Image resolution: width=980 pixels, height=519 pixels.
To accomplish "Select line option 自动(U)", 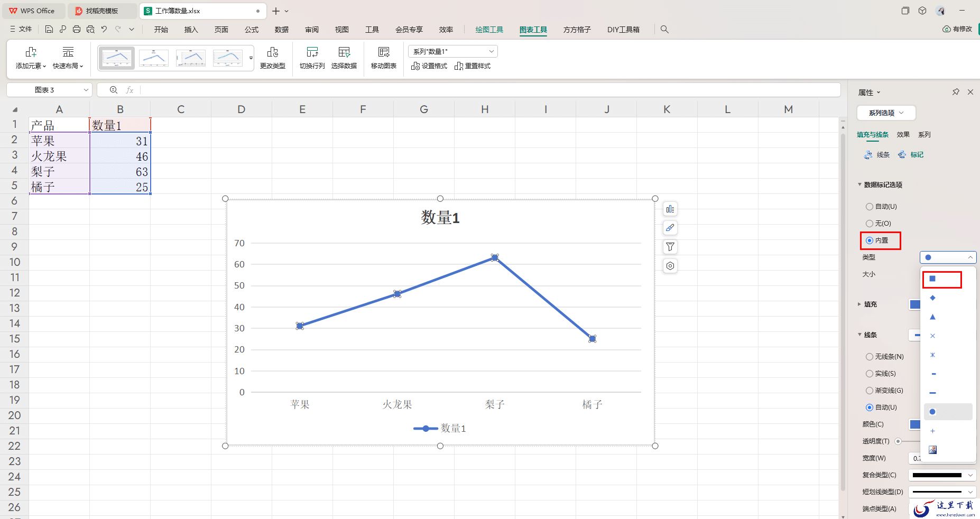I will point(881,407).
